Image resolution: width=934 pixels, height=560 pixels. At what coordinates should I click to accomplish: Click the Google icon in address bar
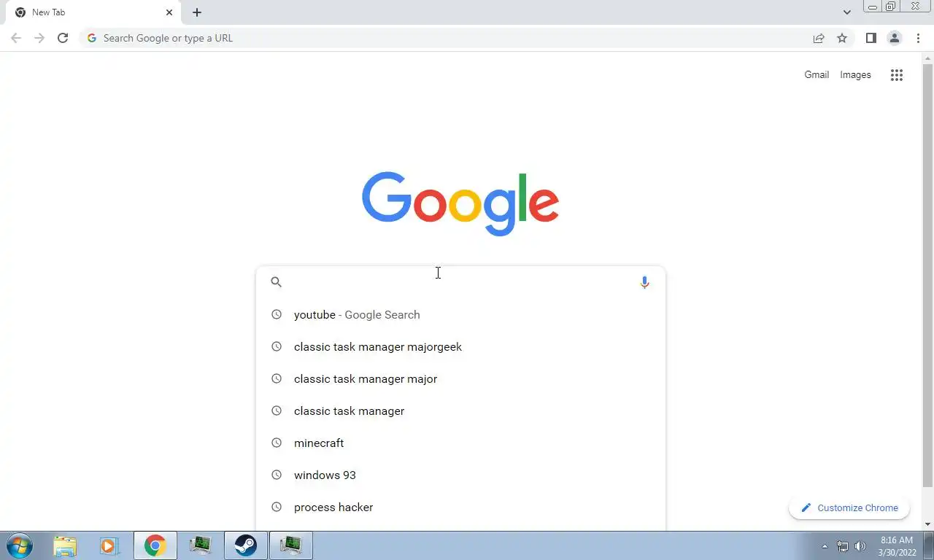(x=92, y=38)
